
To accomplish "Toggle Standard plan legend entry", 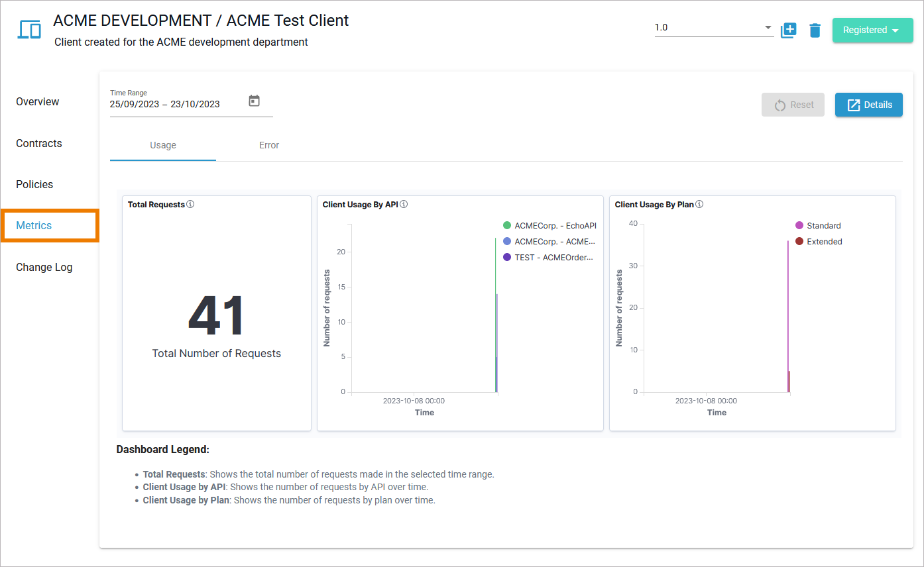I will point(823,226).
